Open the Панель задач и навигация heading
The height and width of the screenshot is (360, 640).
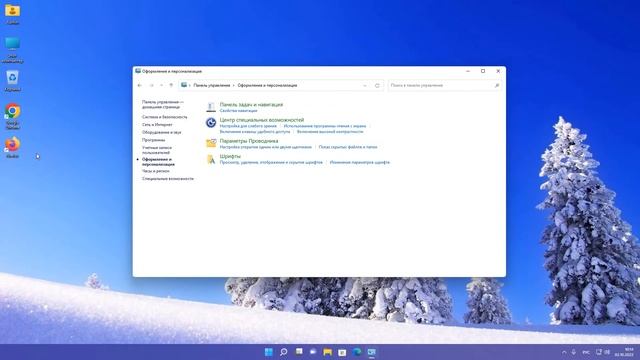pos(251,104)
